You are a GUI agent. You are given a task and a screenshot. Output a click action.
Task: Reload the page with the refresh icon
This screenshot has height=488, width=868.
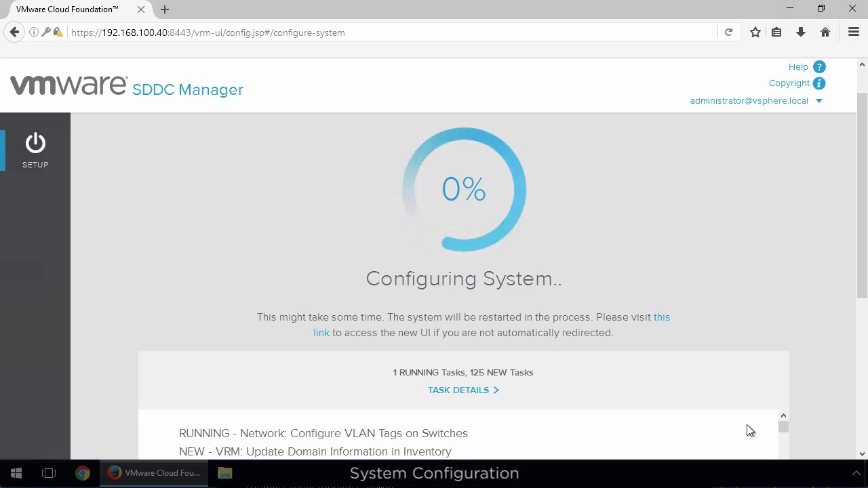coord(728,33)
